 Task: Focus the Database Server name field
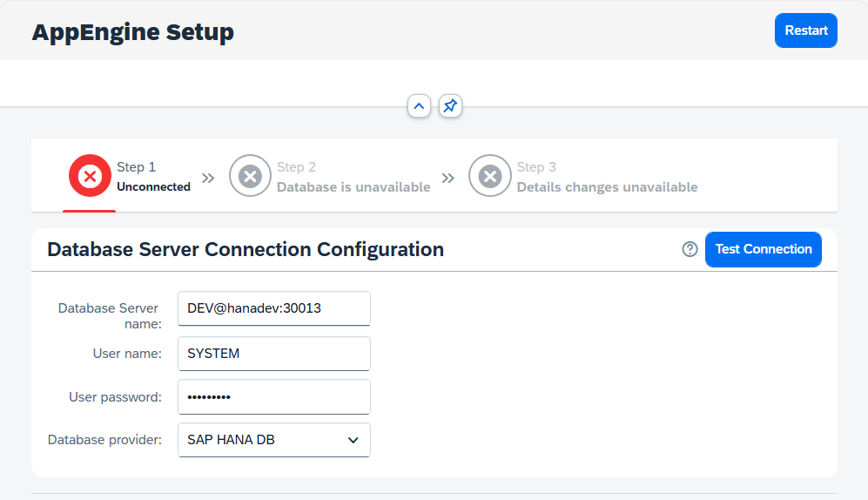pos(273,308)
